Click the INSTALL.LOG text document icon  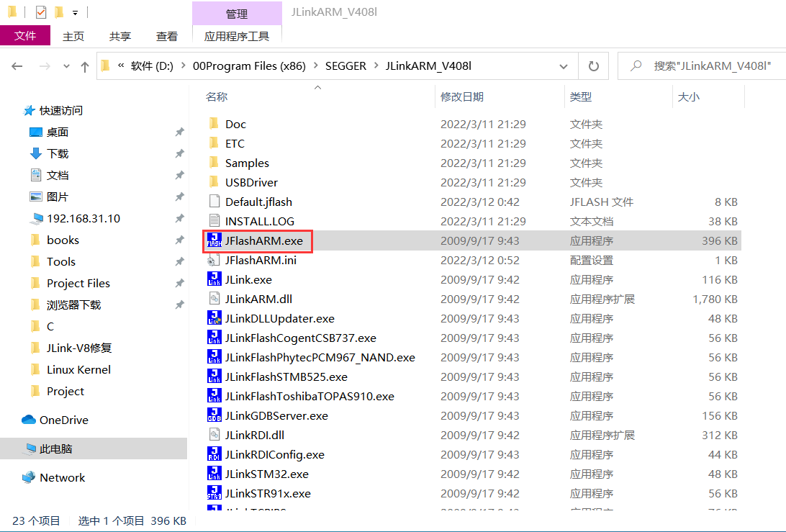tap(214, 221)
